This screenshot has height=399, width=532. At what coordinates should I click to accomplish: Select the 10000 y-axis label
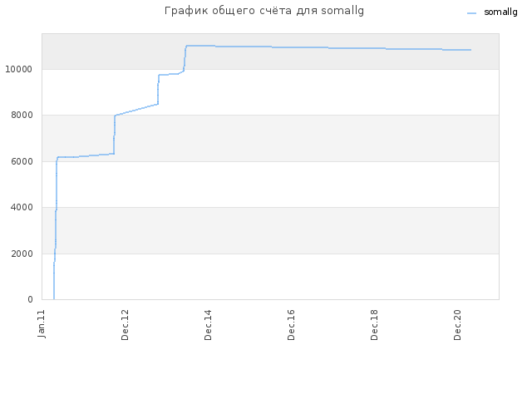point(18,70)
